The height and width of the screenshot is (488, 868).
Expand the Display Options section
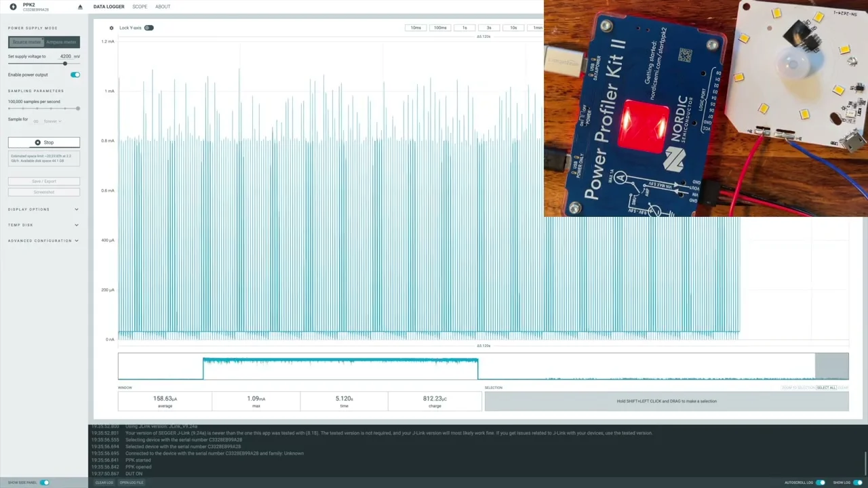(43, 209)
